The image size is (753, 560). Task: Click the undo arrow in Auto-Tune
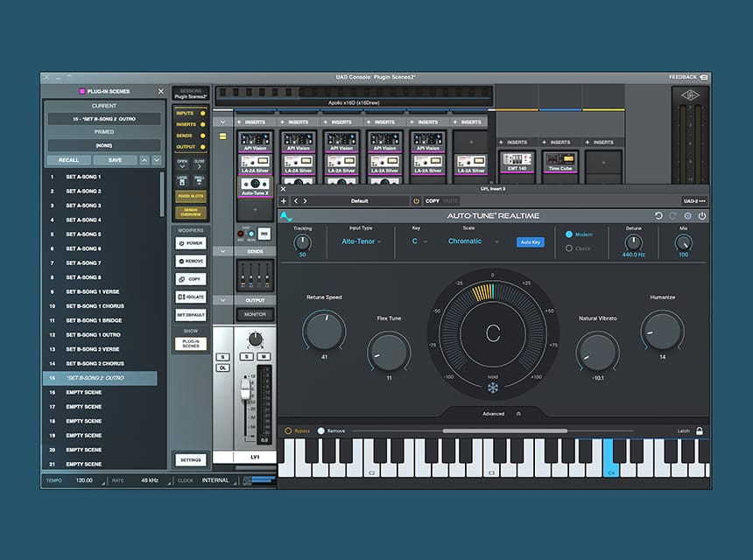click(658, 216)
